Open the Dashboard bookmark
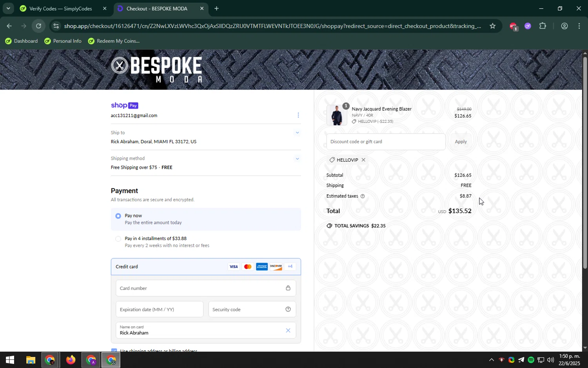 [x=22, y=41]
